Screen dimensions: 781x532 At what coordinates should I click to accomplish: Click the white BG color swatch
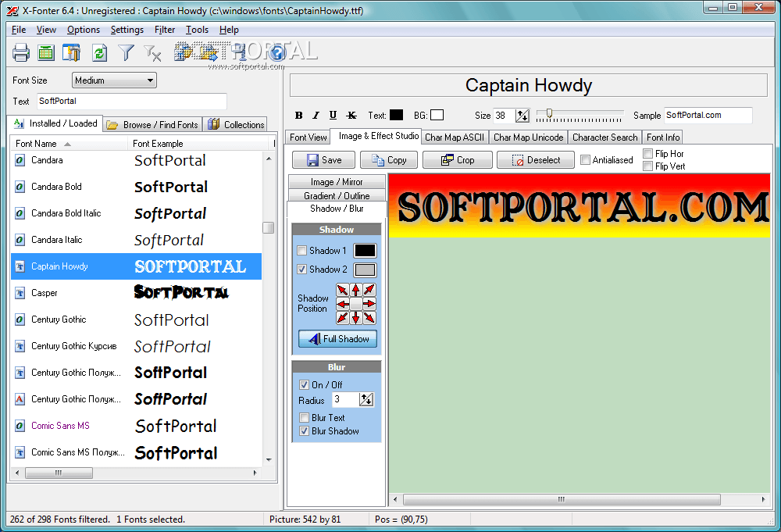pos(437,115)
